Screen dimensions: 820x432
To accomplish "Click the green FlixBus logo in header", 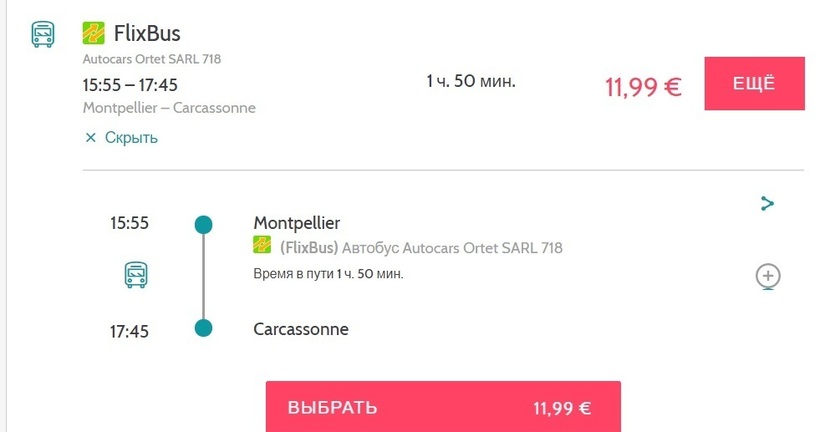I will 94,33.
